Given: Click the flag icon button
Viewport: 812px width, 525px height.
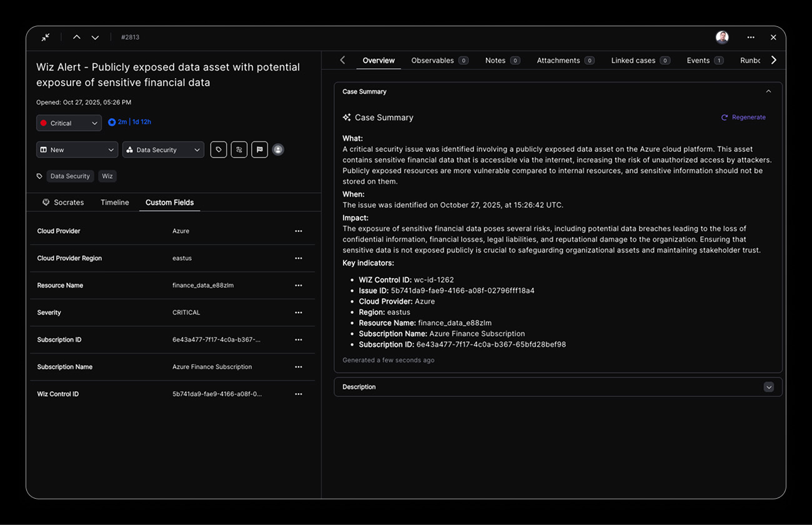Looking at the screenshot, I should tap(260, 150).
